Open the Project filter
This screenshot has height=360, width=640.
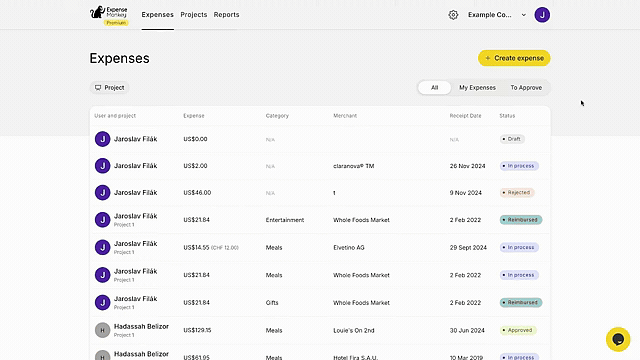(x=109, y=88)
